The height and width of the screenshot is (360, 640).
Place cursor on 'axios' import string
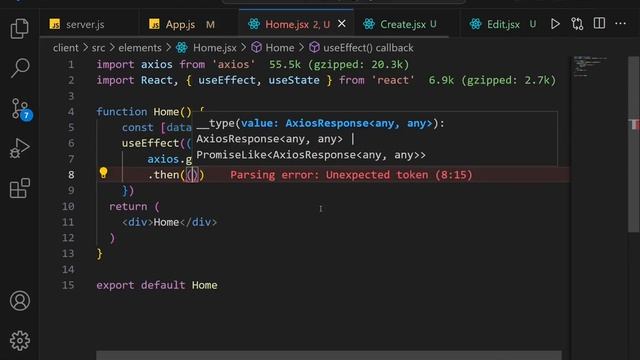click(x=233, y=64)
